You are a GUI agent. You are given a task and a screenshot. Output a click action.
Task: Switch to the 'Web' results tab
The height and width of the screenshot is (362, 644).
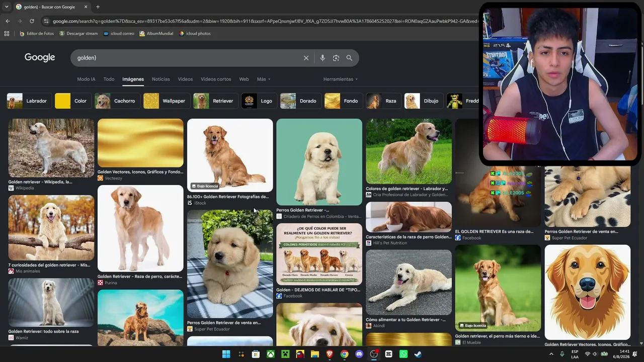coord(244,79)
